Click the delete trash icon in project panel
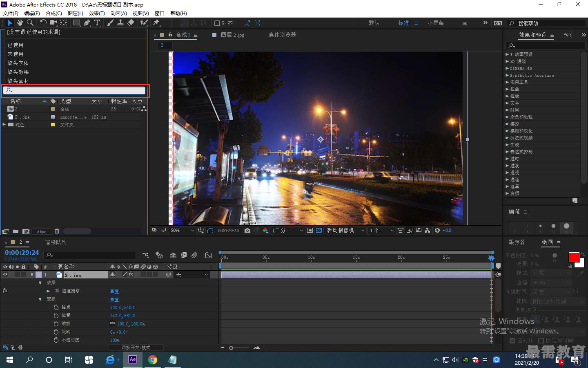Viewport: 588px width, 368px height. click(57, 231)
